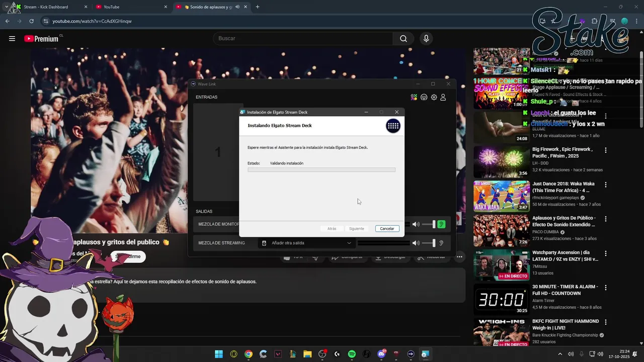Open options menu for Aplausos y Gritos video

click(606, 219)
